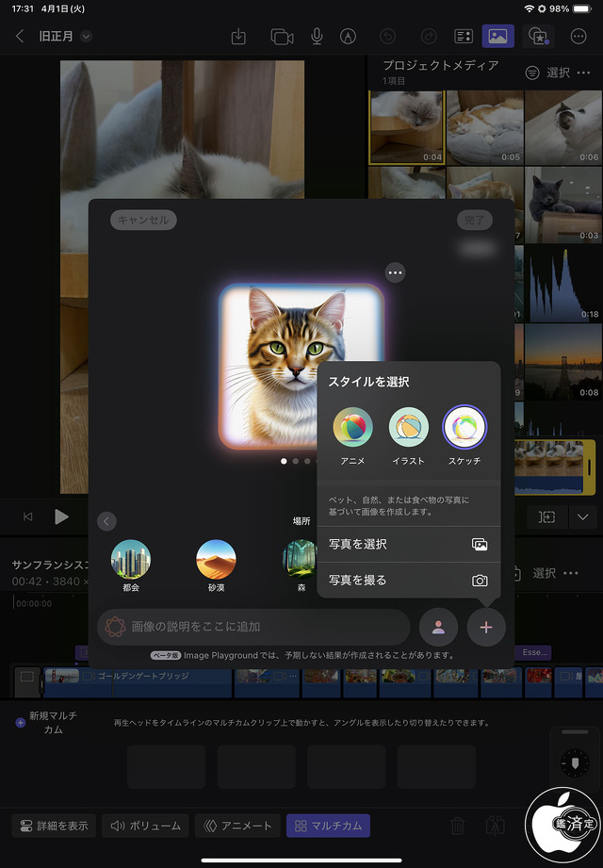Choose 写真を撮る from the menu
This screenshot has width=603, height=868.
pyautogui.click(x=408, y=580)
